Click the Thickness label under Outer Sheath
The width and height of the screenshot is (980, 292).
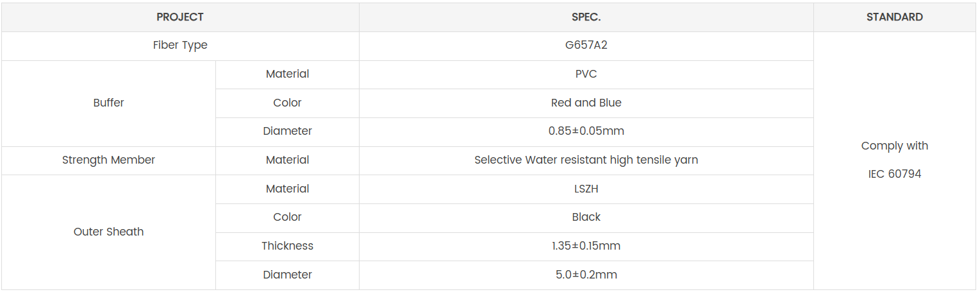pyautogui.click(x=287, y=246)
